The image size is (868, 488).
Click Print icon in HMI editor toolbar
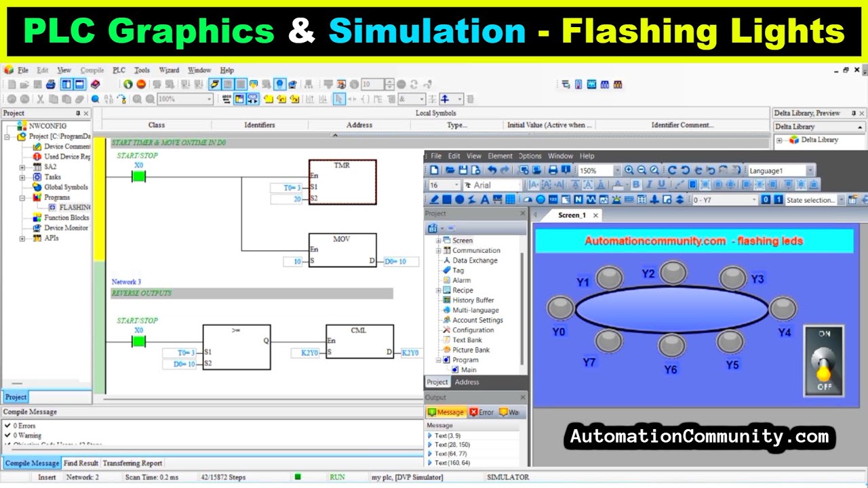coord(553,170)
